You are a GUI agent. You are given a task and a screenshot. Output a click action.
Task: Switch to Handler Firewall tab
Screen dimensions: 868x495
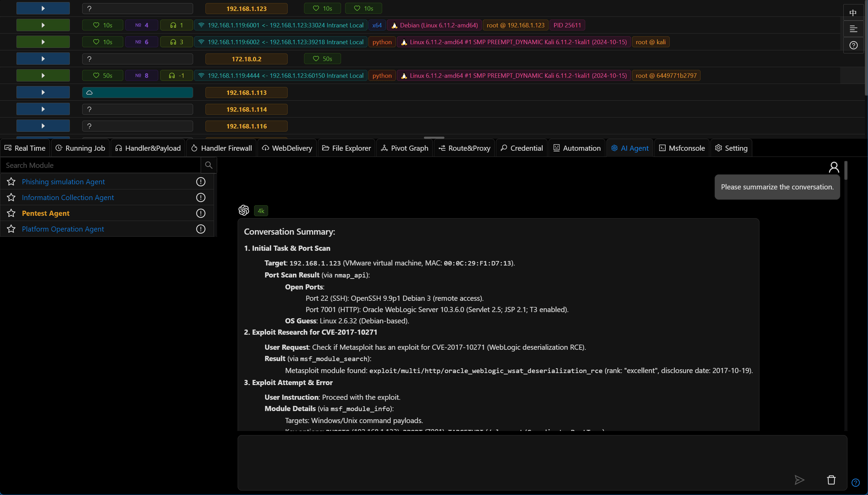tap(222, 148)
